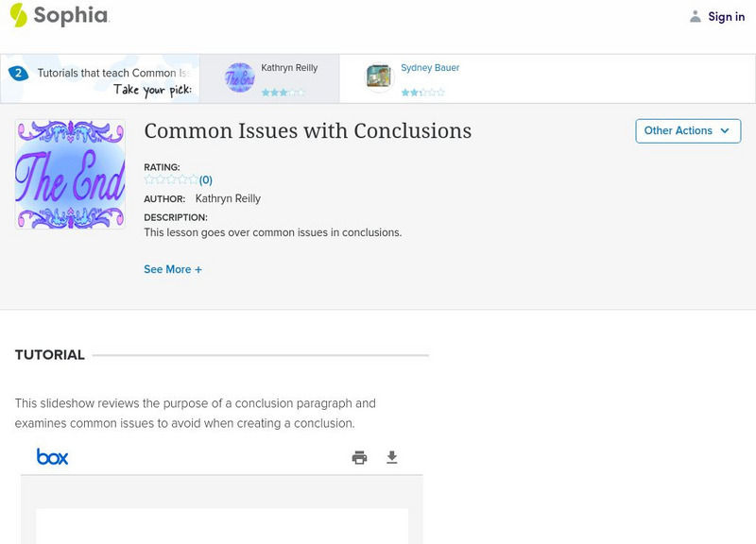This screenshot has width=756, height=544.
Task: Open the Other Actions dropdown
Action: 687,131
